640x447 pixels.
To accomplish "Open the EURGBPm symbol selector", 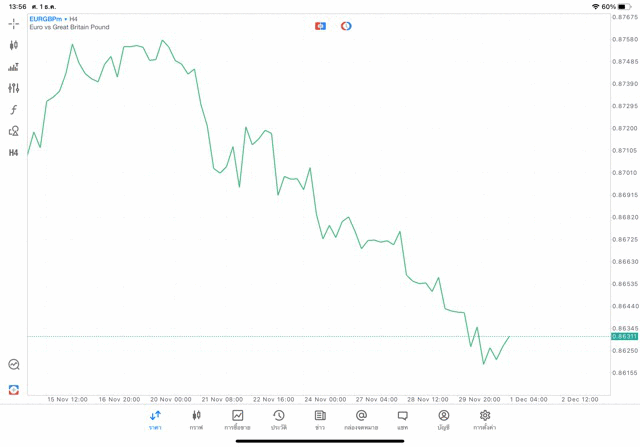I will pyautogui.click(x=45, y=19).
